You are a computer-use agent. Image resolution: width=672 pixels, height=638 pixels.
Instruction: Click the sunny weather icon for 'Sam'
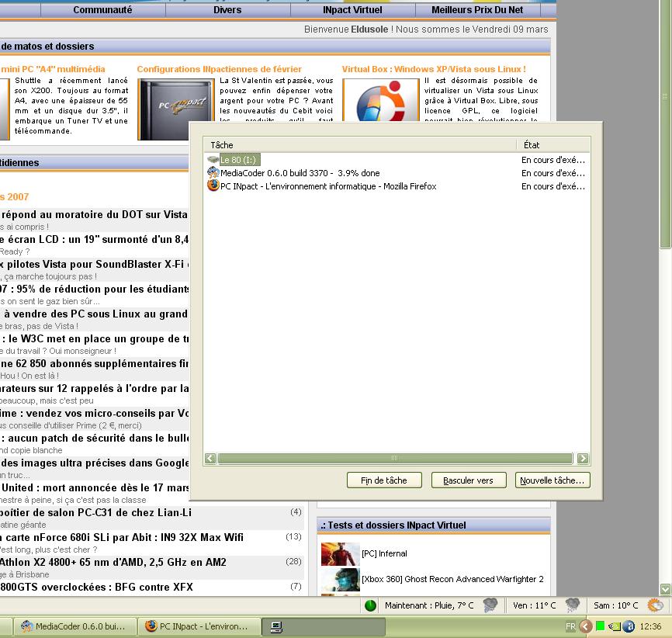point(656,605)
